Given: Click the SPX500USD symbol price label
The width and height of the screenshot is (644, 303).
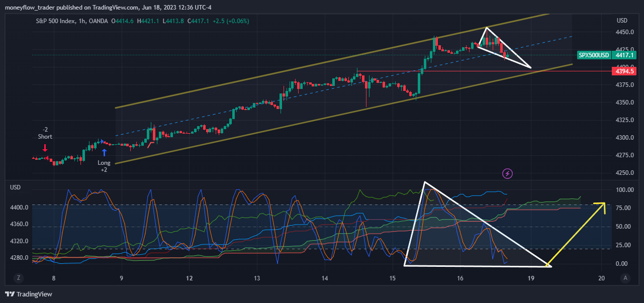Looking at the screenshot, I should pos(594,55).
